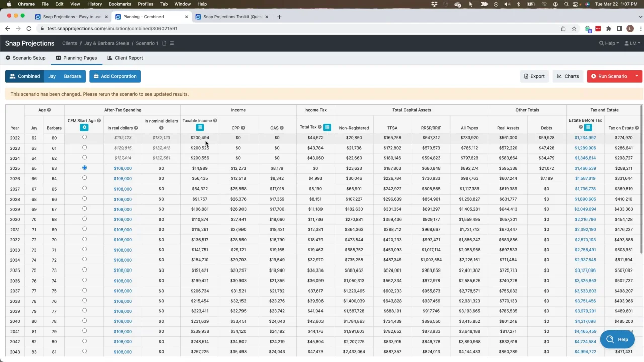
Task: Open Charts menu
Action: tap(568, 76)
